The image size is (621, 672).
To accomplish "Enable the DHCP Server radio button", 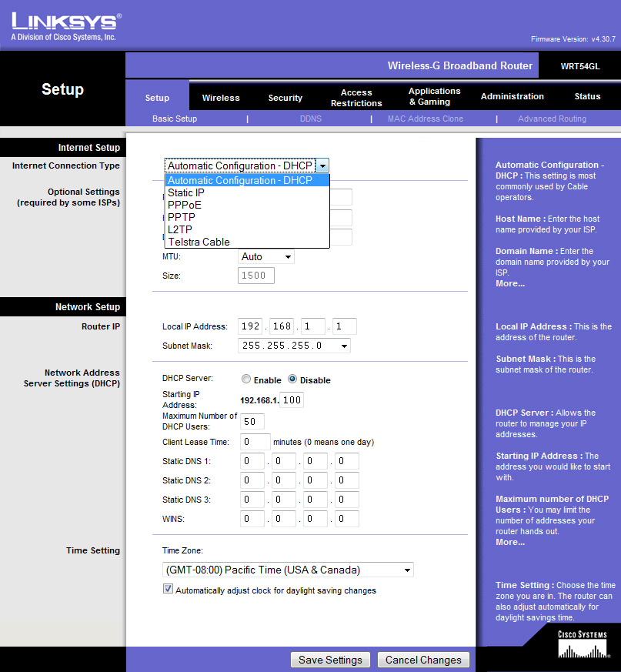I will [246, 379].
